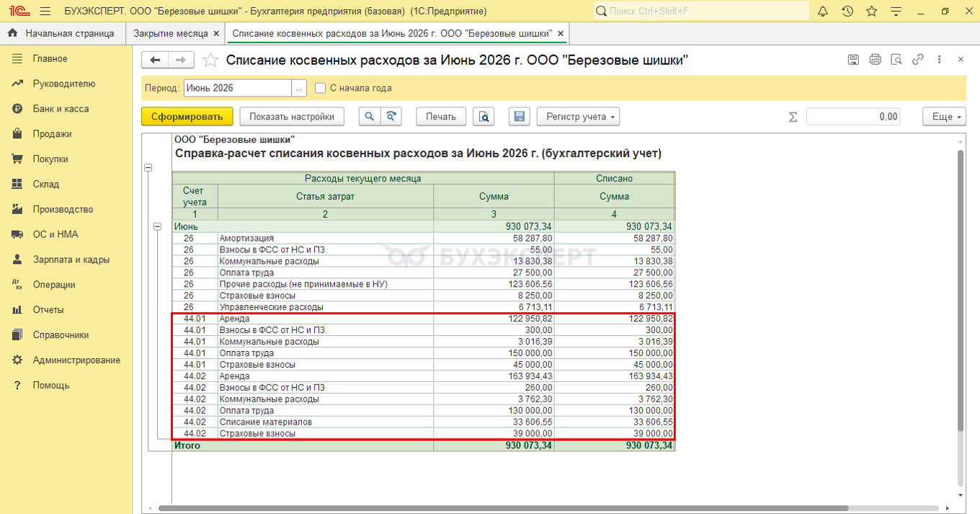Image resolution: width=980 pixels, height=514 pixels.
Task: Click the find next button
Action: pos(391,117)
